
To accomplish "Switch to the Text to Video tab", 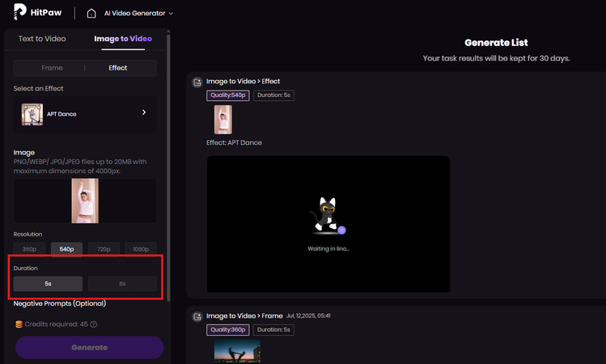I will tap(42, 39).
